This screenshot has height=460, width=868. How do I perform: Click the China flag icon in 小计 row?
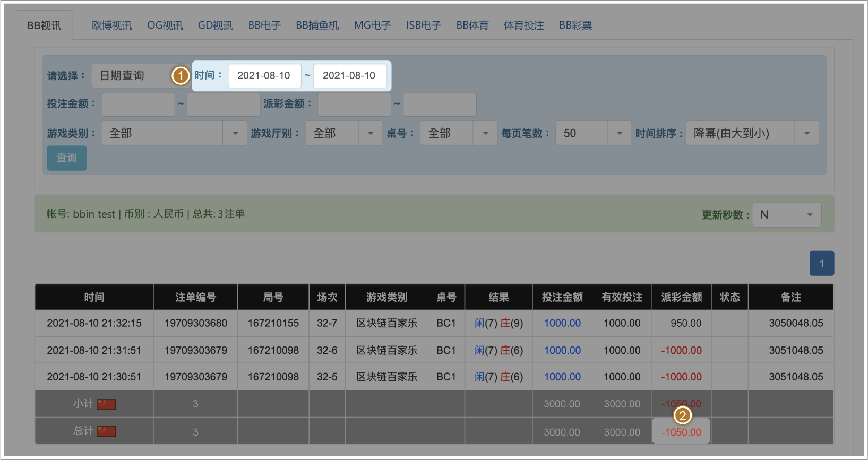106,404
